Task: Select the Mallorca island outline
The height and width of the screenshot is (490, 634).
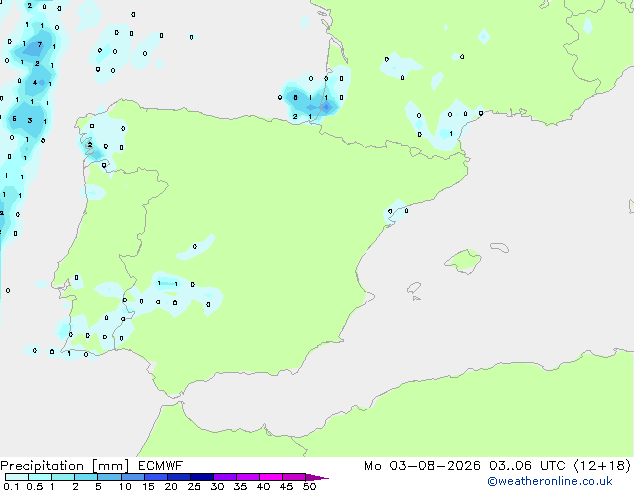Action: (x=463, y=261)
